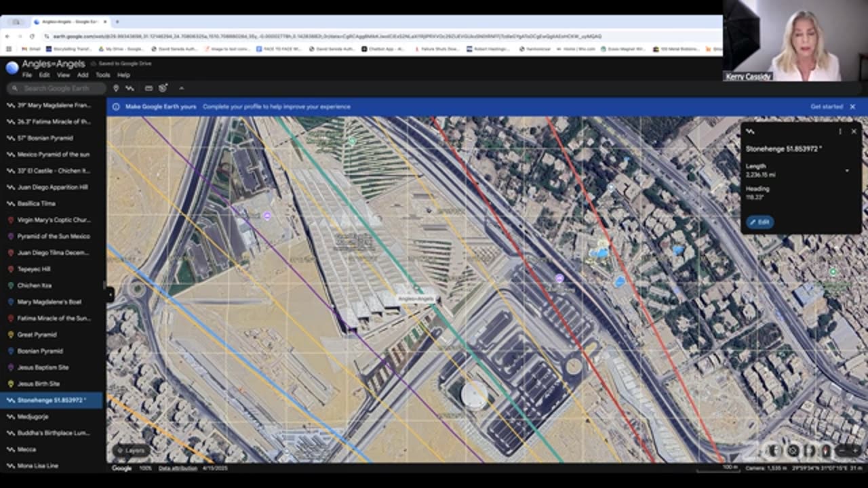Click the Virgin Mary's Coptic Church pin icon
The image size is (868, 488).
pos(10,220)
